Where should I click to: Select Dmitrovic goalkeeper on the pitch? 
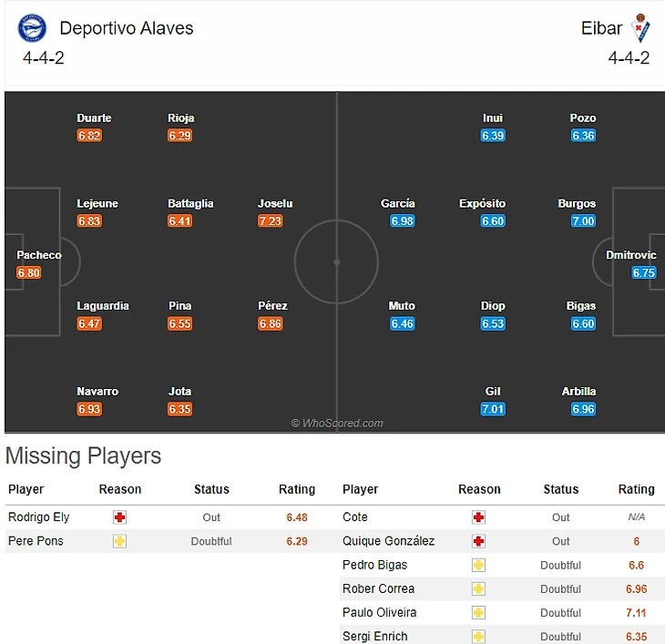(631, 255)
